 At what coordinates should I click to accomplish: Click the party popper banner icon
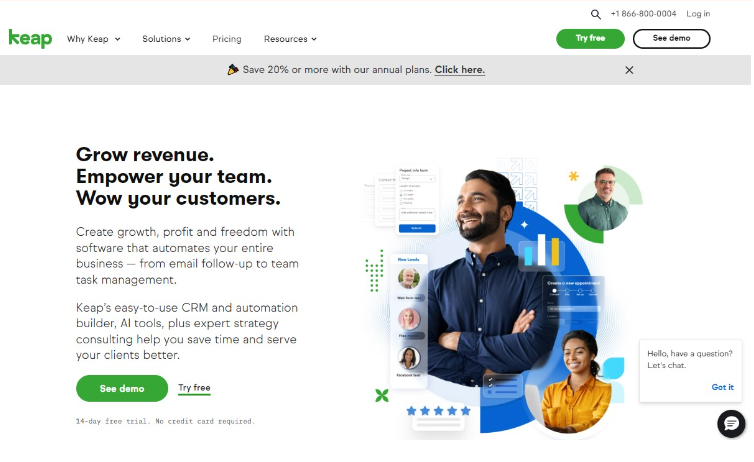[x=233, y=70]
